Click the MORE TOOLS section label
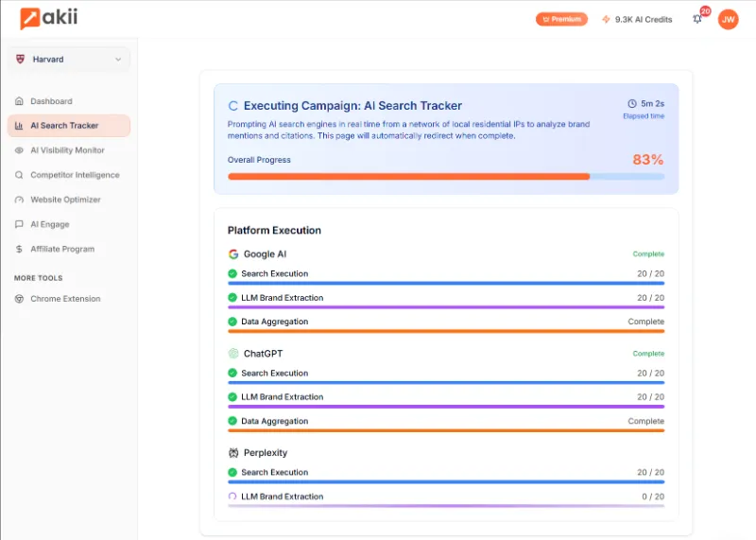The height and width of the screenshot is (540, 756). [x=38, y=278]
